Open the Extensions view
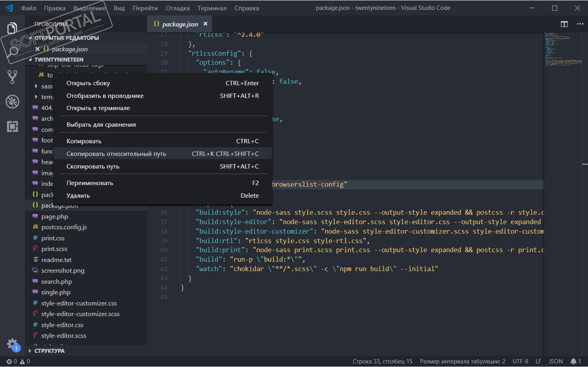 pyautogui.click(x=13, y=126)
